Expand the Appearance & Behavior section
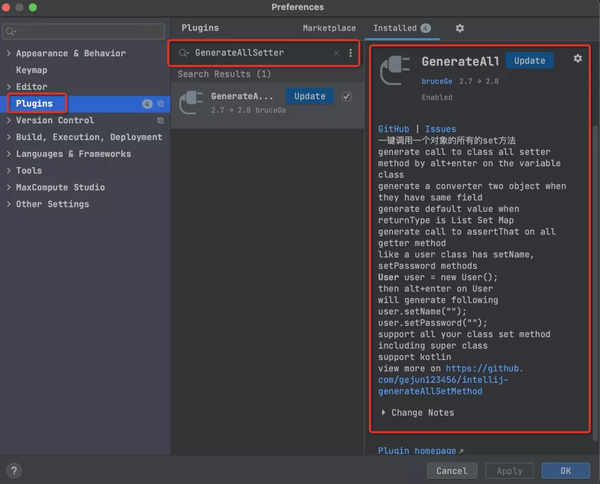 pos(9,54)
